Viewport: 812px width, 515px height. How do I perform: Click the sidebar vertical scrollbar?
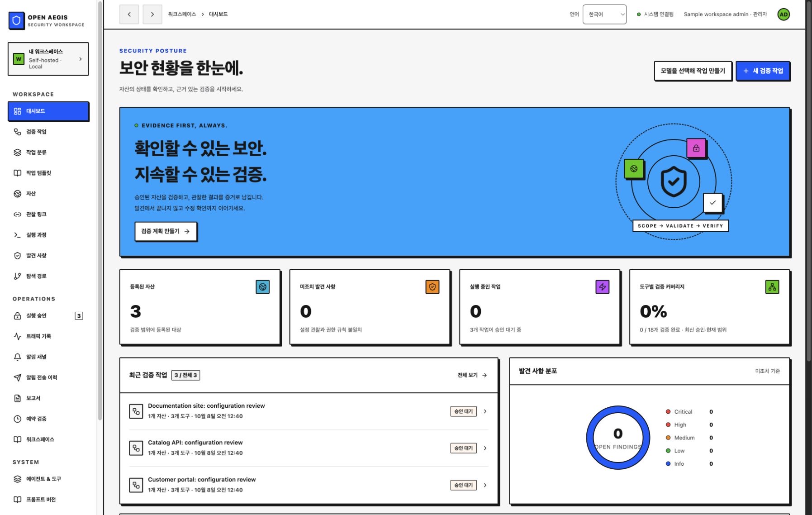[100, 210]
